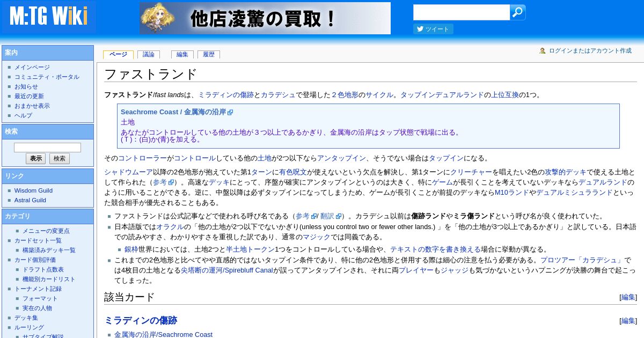This screenshot has width=644, height=338.
Task: Open 最近の更新 in sidebar
Action: 29,97
